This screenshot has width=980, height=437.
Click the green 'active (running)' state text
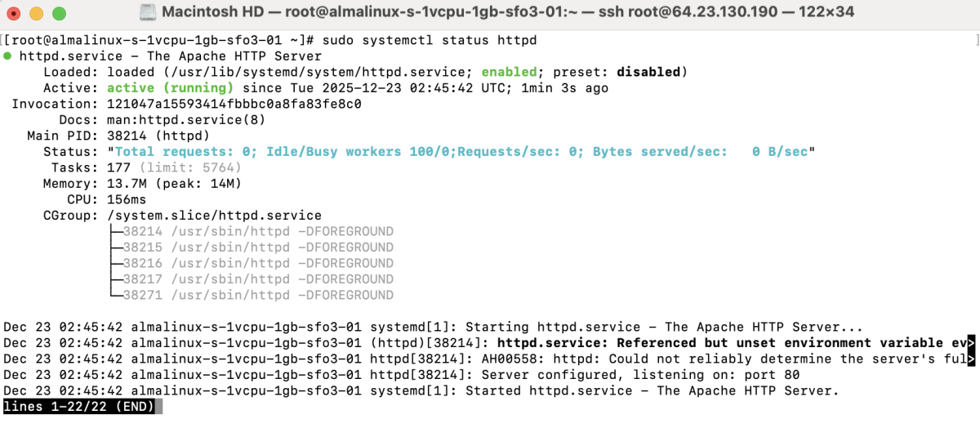pos(170,88)
